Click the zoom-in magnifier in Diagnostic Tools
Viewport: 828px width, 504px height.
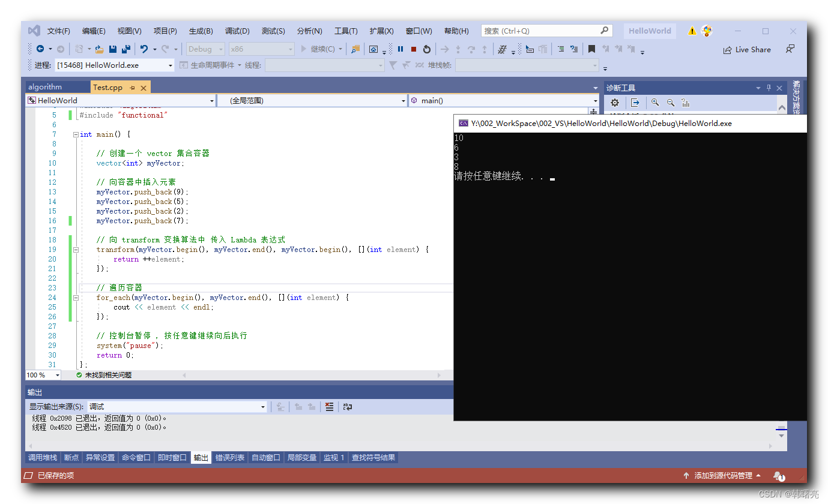coord(655,102)
